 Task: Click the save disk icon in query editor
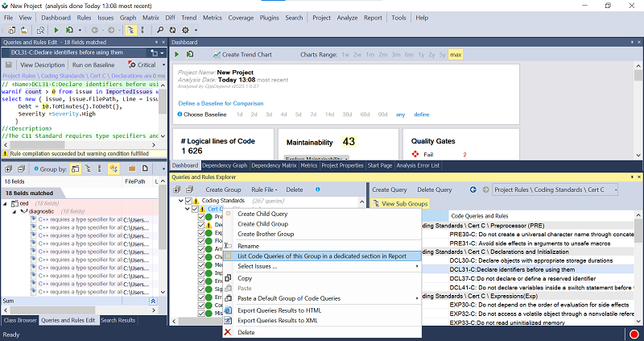[x=9, y=64]
